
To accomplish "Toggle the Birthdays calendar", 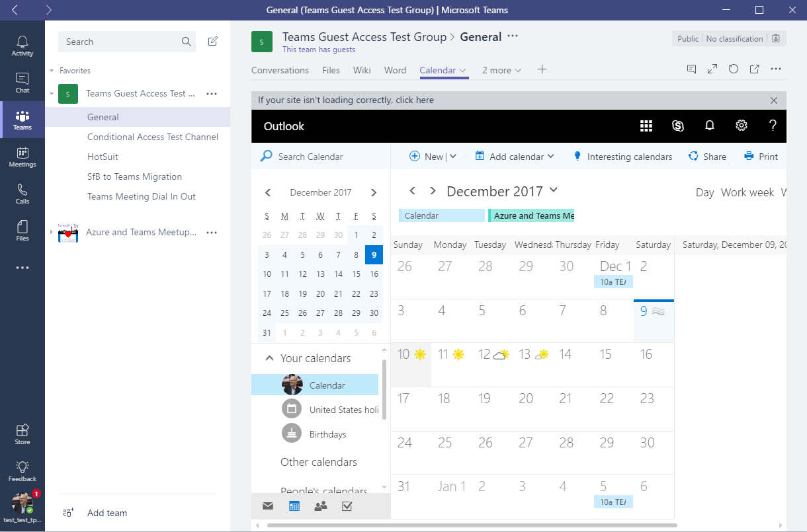I will (x=315, y=434).
